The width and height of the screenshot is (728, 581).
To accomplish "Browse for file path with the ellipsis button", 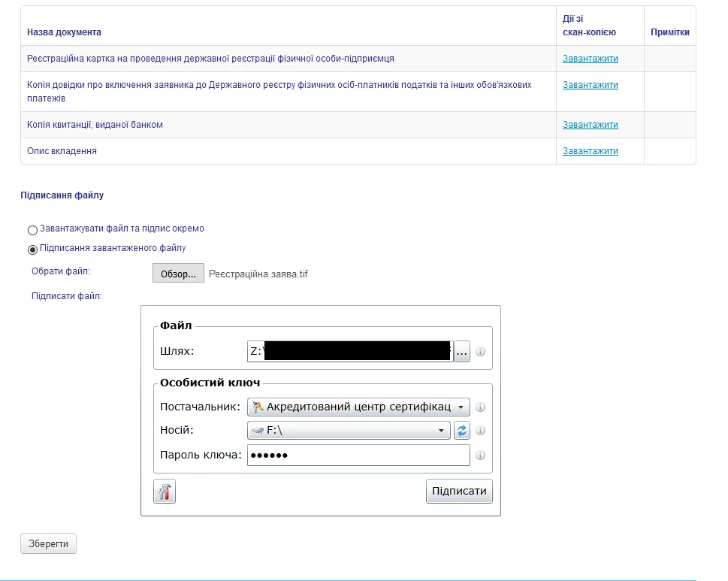I will [x=461, y=352].
